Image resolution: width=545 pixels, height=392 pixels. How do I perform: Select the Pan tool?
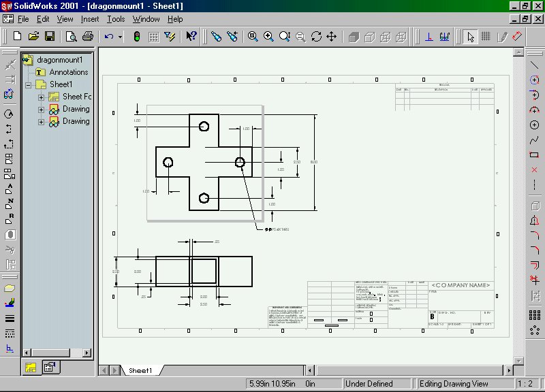(x=332, y=36)
